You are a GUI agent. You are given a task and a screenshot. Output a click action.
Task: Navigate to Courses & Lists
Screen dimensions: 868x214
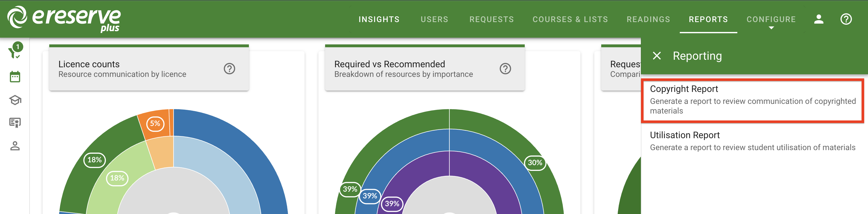click(570, 19)
